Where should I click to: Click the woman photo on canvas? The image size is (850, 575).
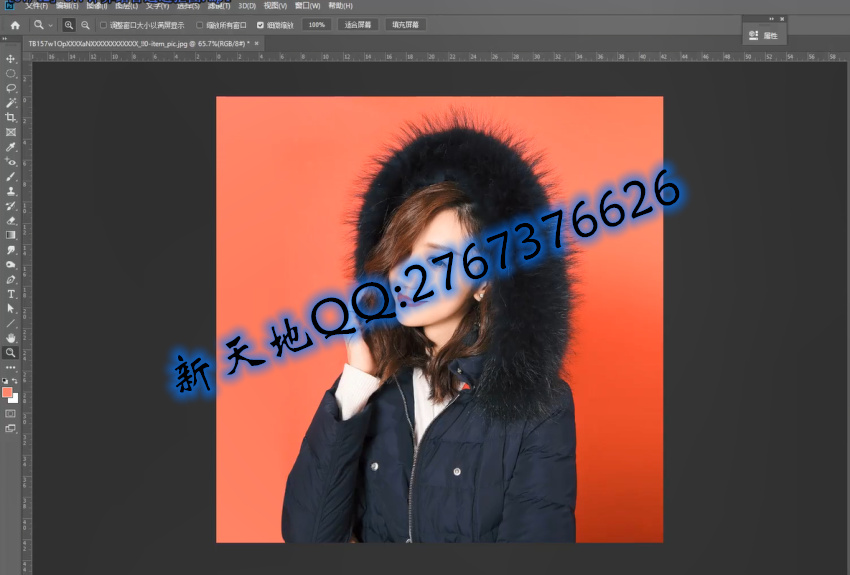[439, 319]
